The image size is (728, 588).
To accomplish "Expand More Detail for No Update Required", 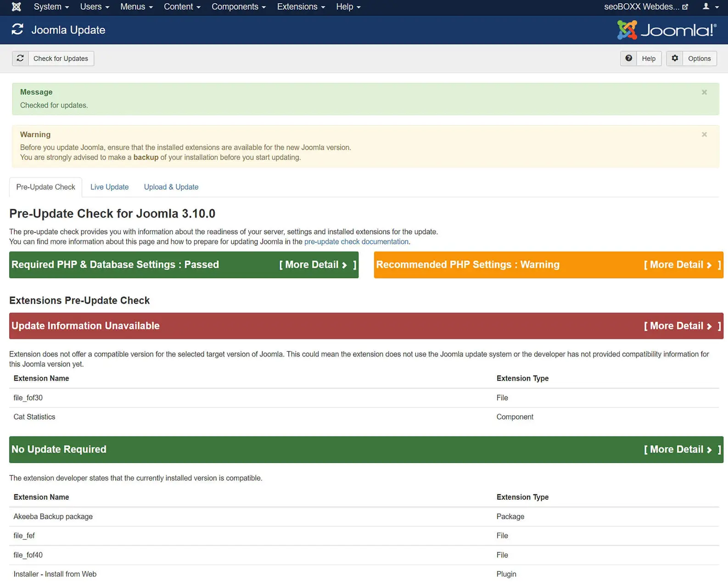I will [x=683, y=449].
